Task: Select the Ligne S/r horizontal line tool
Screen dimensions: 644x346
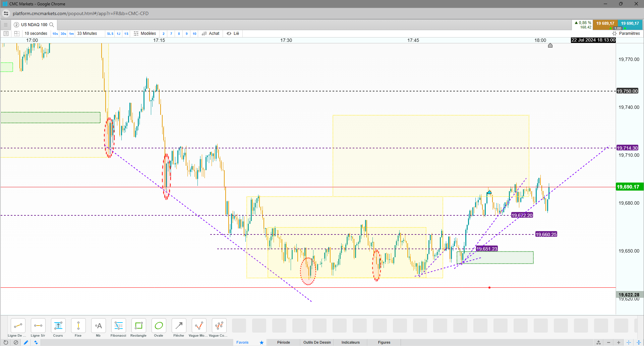Action: click(38, 326)
